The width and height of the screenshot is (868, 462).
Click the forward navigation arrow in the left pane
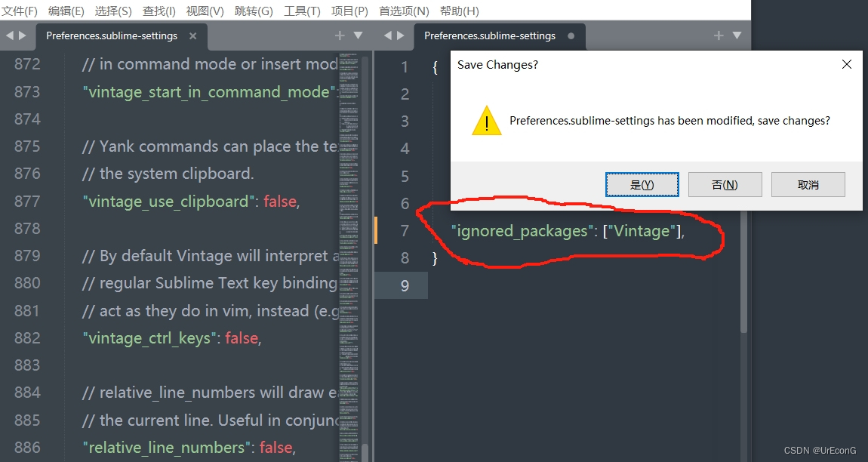pyautogui.click(x=21, y=35)
